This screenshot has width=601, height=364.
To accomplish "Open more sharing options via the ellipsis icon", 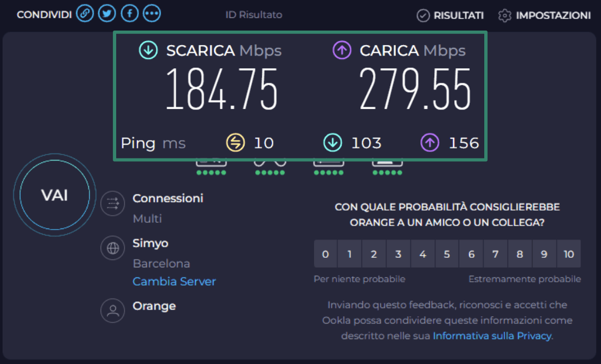I will [151, 13].
